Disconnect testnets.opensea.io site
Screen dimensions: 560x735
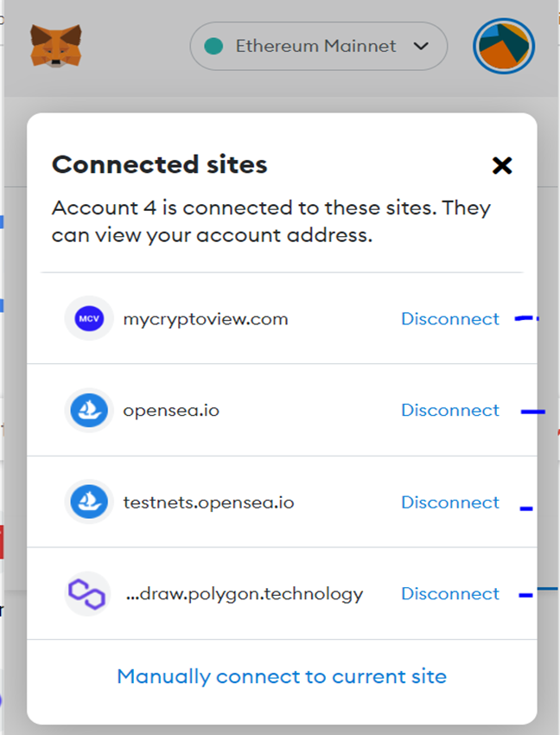click(450, 502)
